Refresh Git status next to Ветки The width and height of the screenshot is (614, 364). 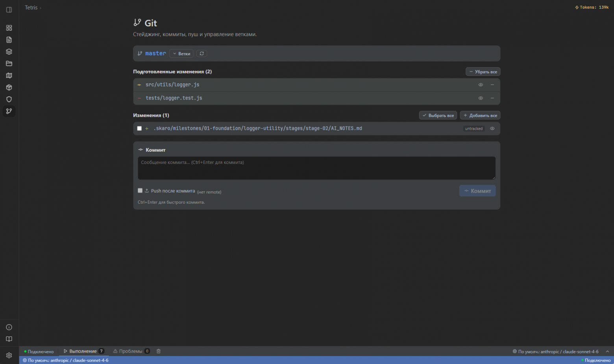click(202, 53)
